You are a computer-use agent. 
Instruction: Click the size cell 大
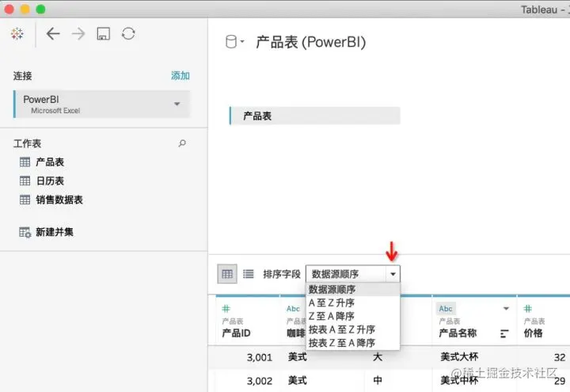click(378, 356)
